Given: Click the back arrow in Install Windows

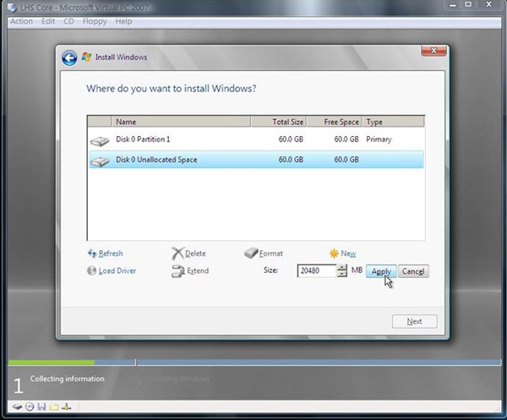Looking at the screenshot, I should 69,57.
